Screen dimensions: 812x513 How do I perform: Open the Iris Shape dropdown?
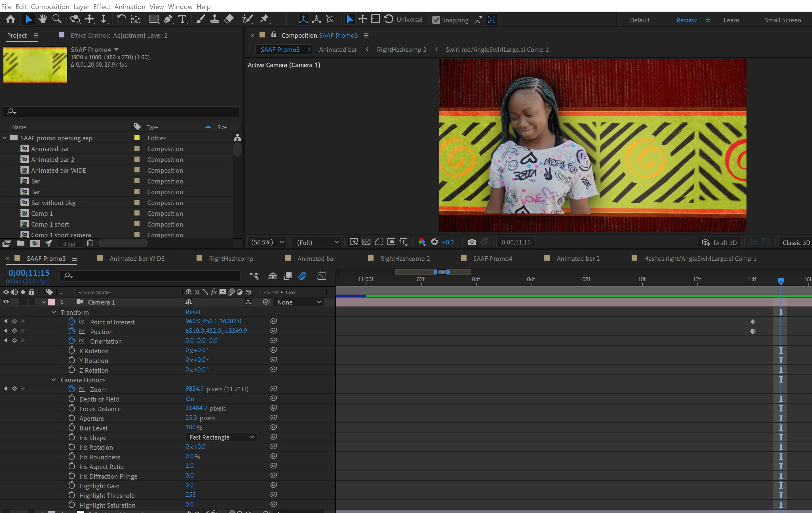click(x=221, y=437)
